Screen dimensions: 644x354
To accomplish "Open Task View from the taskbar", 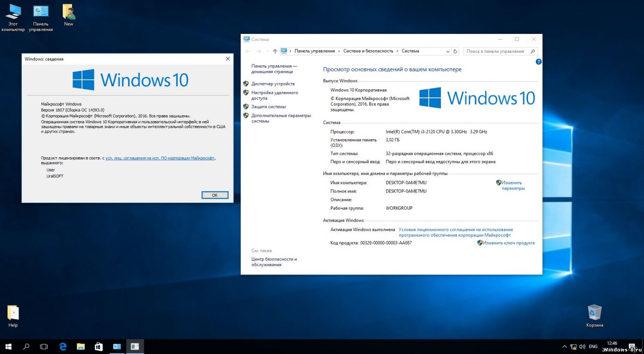I will 44,346.
